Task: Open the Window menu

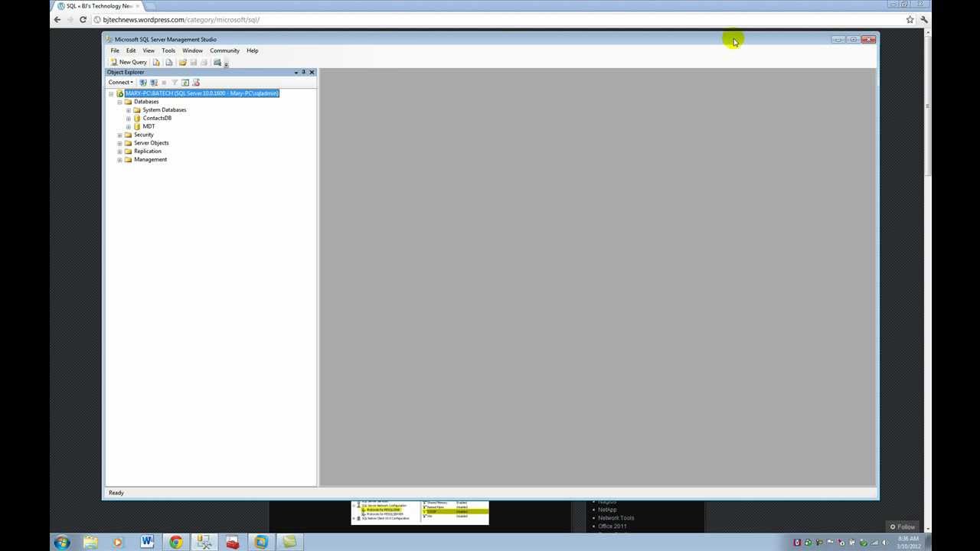Action: [192, 51]
